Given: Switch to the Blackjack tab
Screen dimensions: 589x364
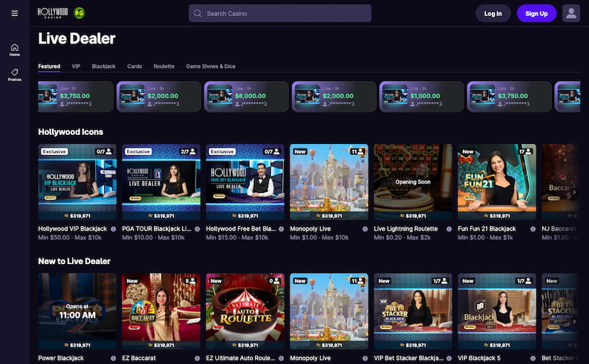Looking at the screenshot, I should pyautogui.click(x=104, y=66).
